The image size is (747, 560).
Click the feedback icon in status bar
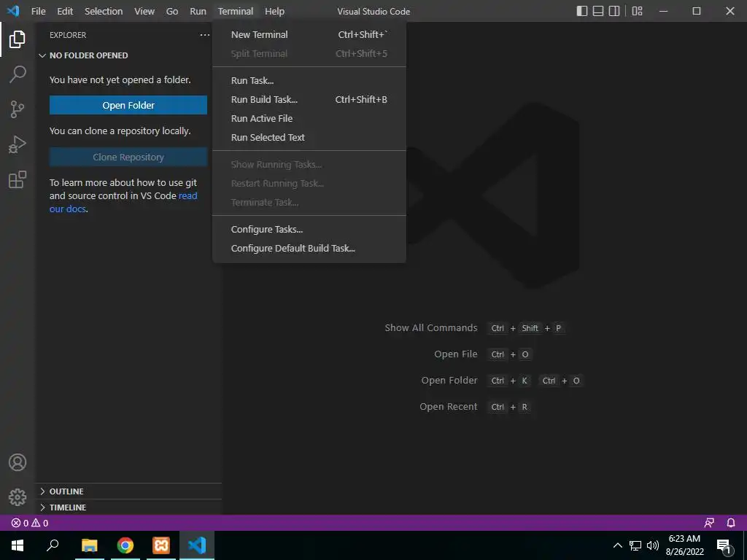pyautogui.click(x=709, y=523)
